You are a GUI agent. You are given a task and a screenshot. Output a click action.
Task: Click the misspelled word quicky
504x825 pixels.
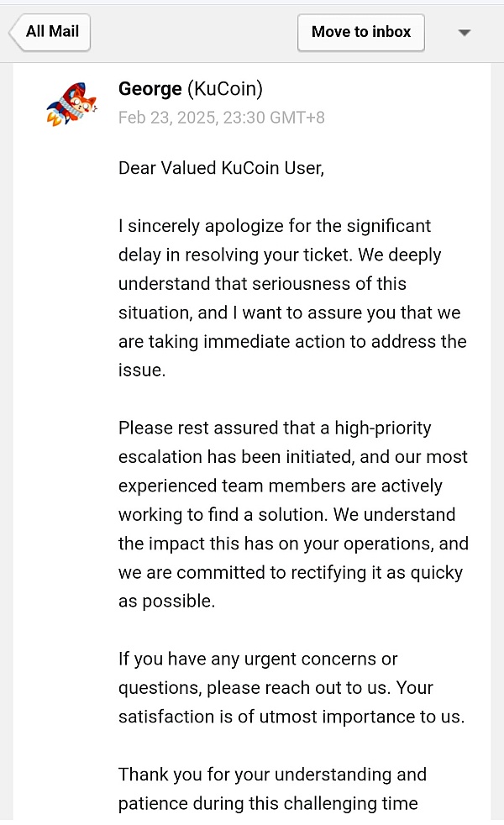(437, 572)
